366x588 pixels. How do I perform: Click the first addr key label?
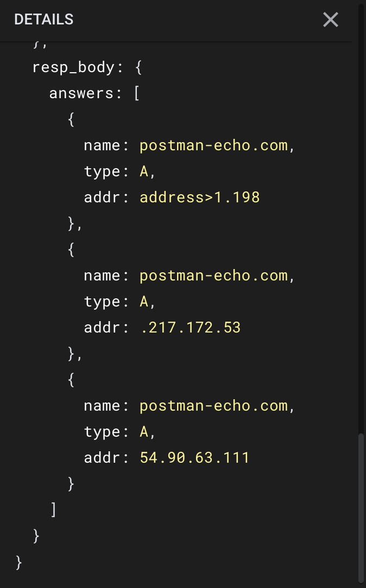click(103, 197)
